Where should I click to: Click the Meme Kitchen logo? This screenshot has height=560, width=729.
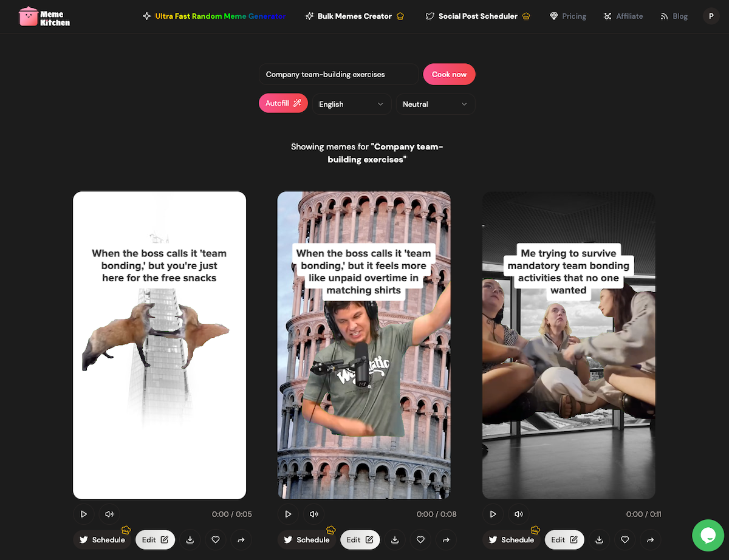44,16
